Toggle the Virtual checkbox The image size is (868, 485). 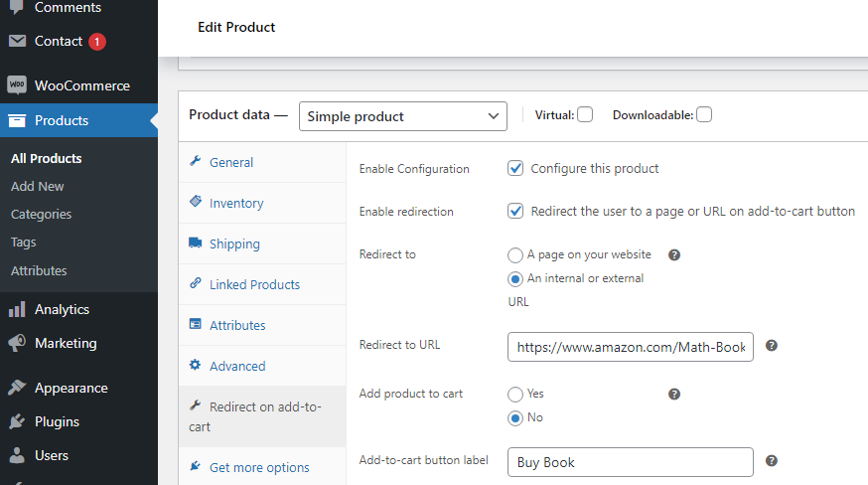[585, 114]
